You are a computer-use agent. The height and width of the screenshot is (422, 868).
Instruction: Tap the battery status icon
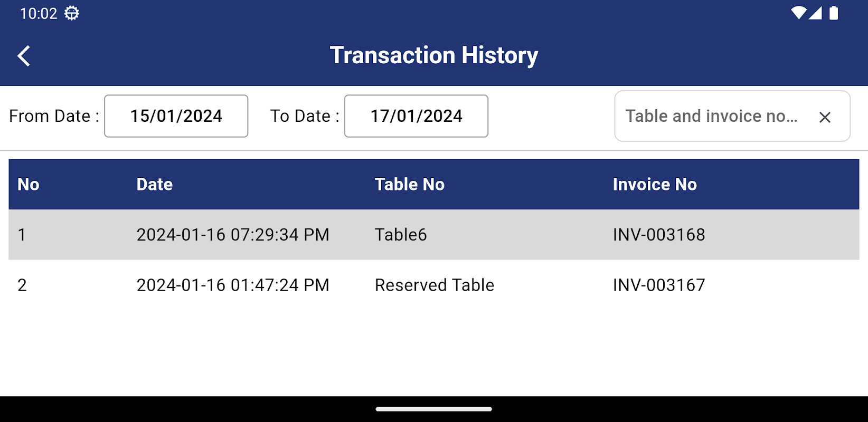pos(834,13)
